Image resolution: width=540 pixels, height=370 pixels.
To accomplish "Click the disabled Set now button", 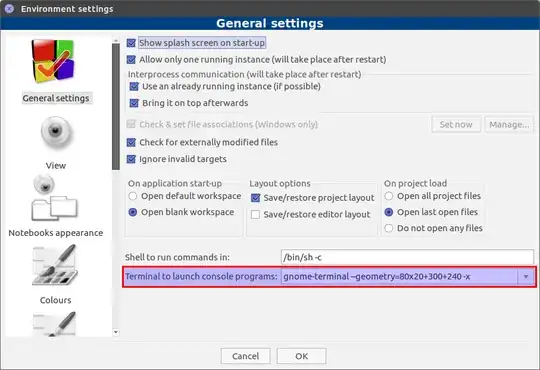I will pos(456,124).
